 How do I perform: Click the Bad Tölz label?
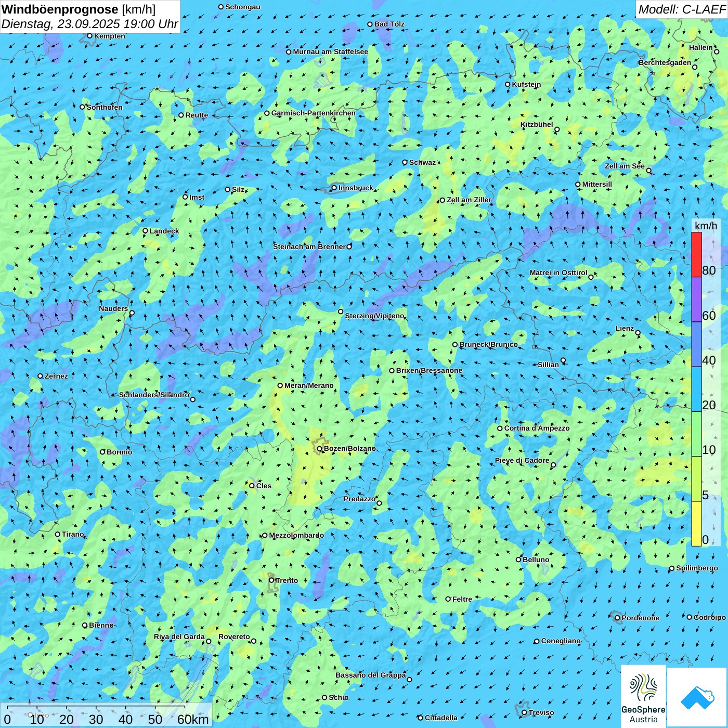coord(389,24)
